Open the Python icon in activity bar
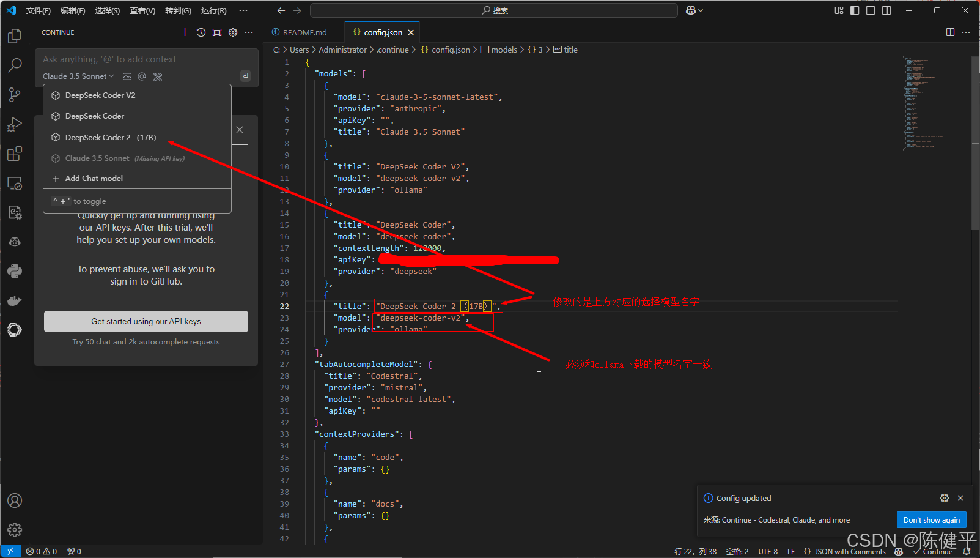The image size is (980, 558). click(x=15, y=271)
